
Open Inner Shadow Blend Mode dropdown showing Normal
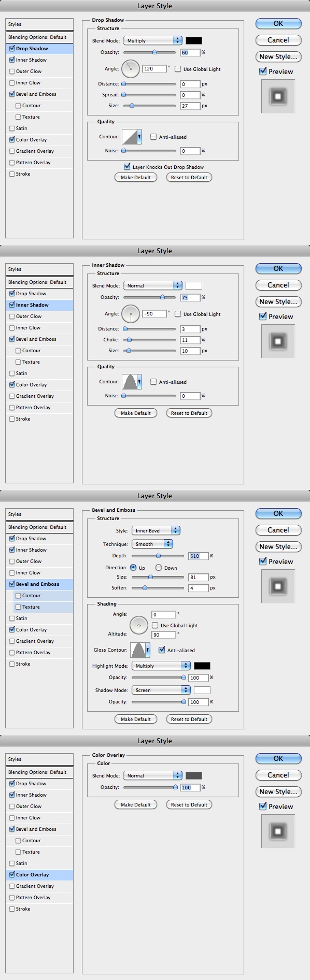pyautogui.click(x=152, y=285)
